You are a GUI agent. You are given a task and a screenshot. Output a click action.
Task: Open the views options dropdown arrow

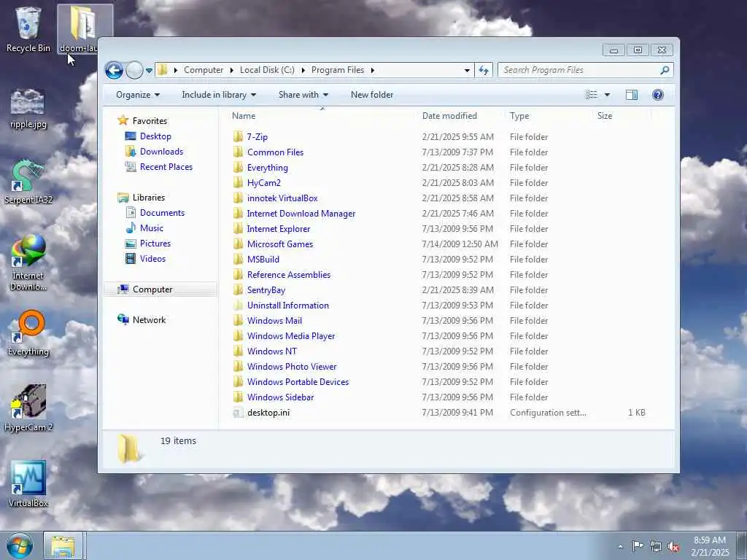(x=607, y=95)
